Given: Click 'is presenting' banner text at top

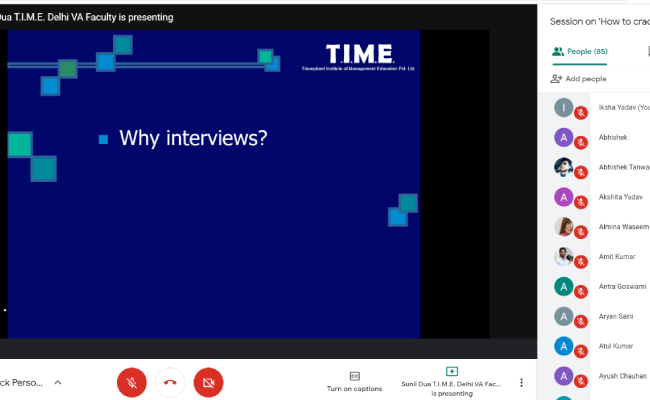Looking at the screenshot, I should pyautogui.click(x=146, y=17).
